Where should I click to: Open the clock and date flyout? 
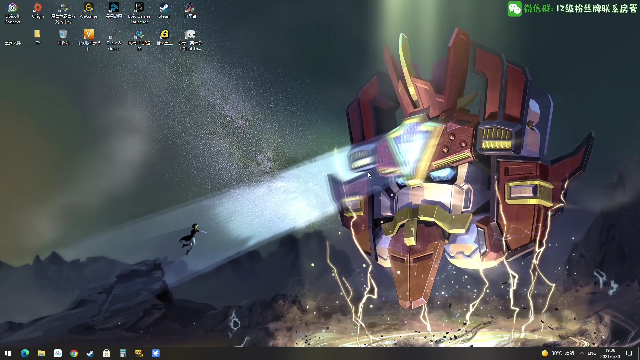(x=611, y=353)
